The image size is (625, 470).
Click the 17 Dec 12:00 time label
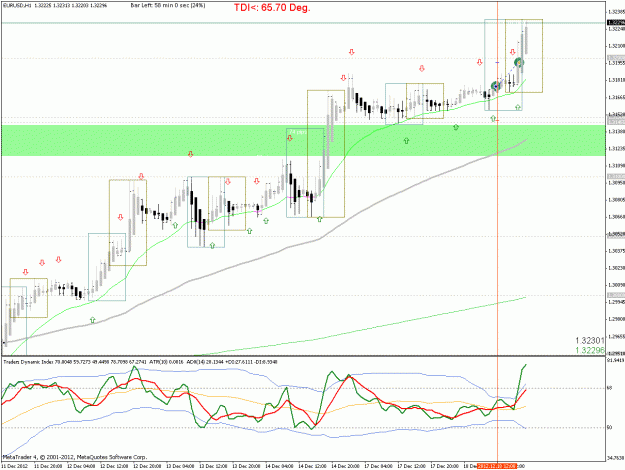412,466
